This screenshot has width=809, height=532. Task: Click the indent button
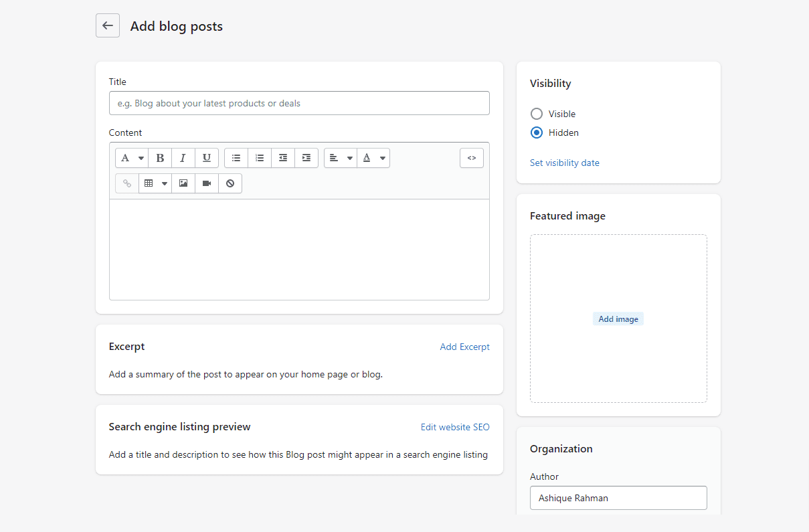[306, 158]
